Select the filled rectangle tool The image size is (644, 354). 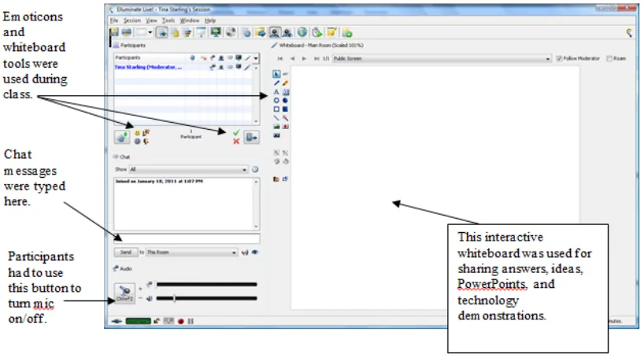tap(285, 109)
